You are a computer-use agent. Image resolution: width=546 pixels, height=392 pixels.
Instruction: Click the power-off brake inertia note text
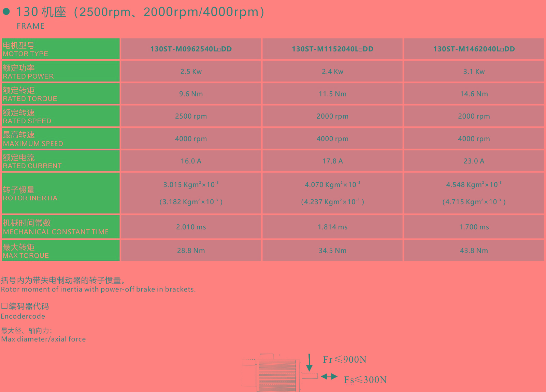pos(98,289)
